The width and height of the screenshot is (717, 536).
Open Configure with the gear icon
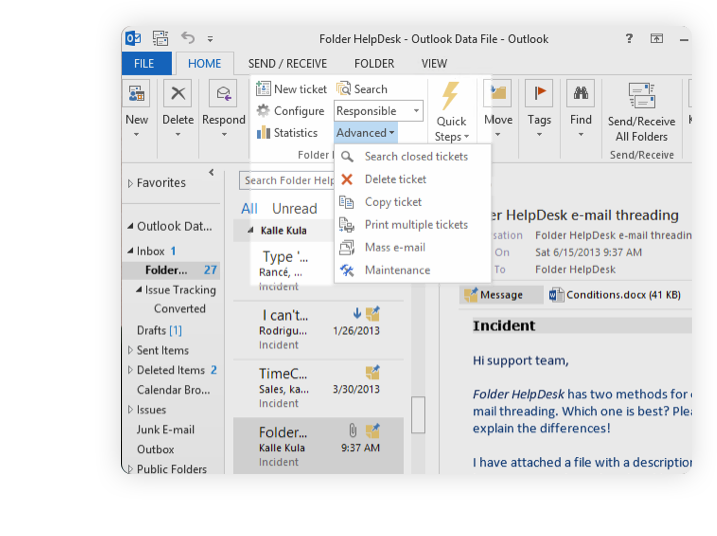point(290,111)
